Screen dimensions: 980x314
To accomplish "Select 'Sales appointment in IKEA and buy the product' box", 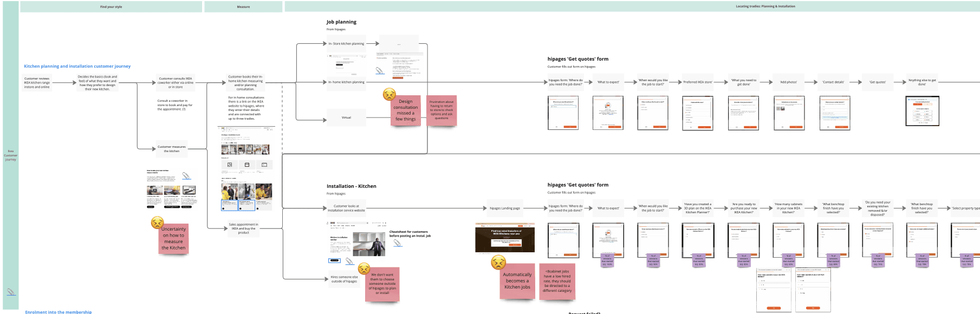I will pos(244,228).
